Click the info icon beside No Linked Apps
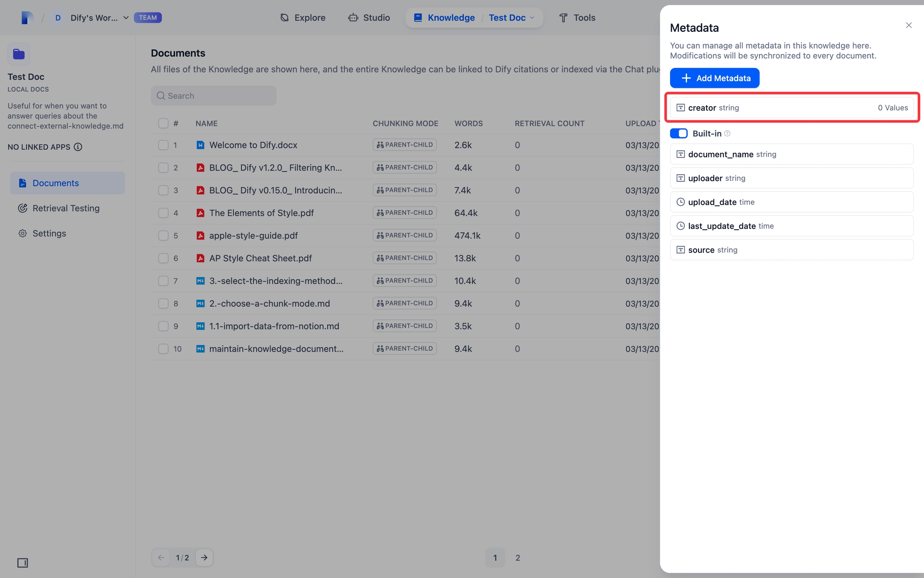The width and height of the screenshot is (924, 578). (x=78, y=147)
